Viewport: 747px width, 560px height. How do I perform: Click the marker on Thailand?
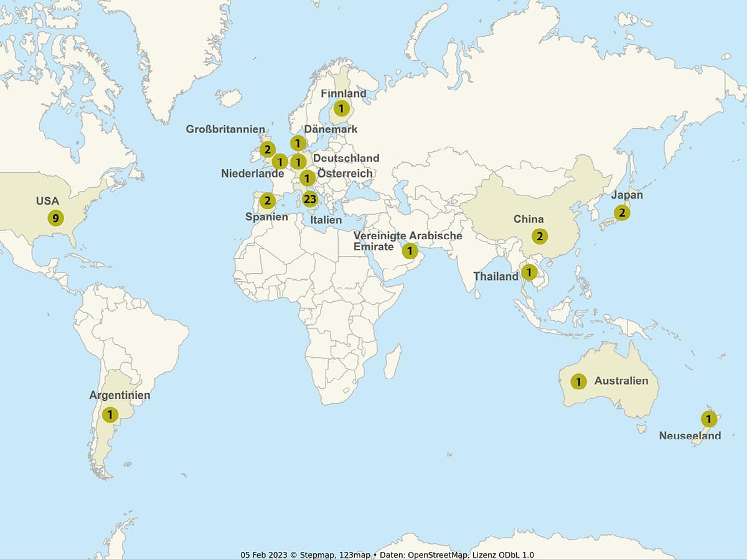pyautogui.click(x=529, y=272)
